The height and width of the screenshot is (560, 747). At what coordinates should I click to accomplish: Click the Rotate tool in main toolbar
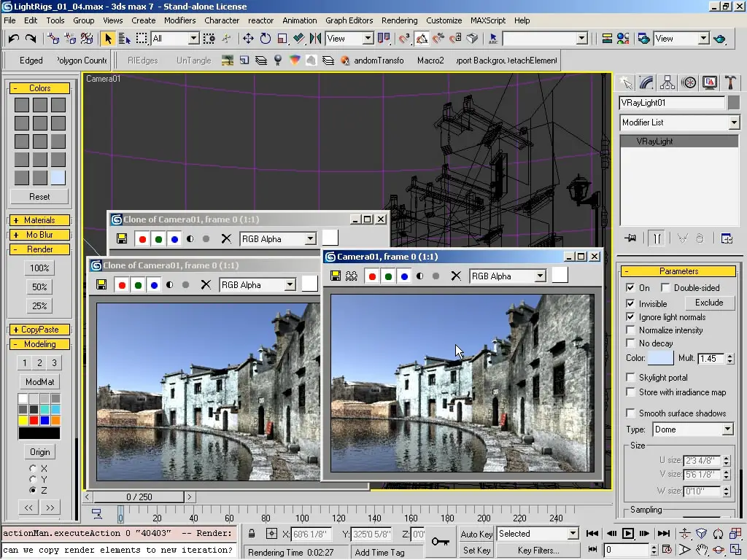click(x=266, y=39)
